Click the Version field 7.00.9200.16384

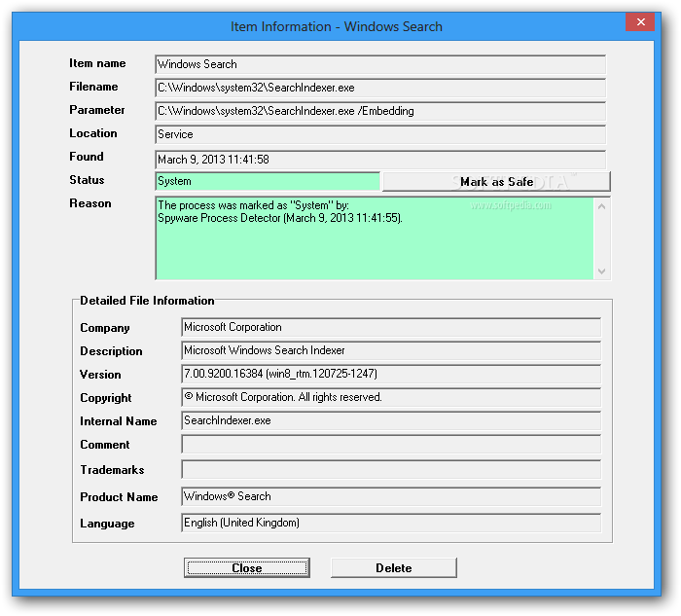(x=391, y=374)
